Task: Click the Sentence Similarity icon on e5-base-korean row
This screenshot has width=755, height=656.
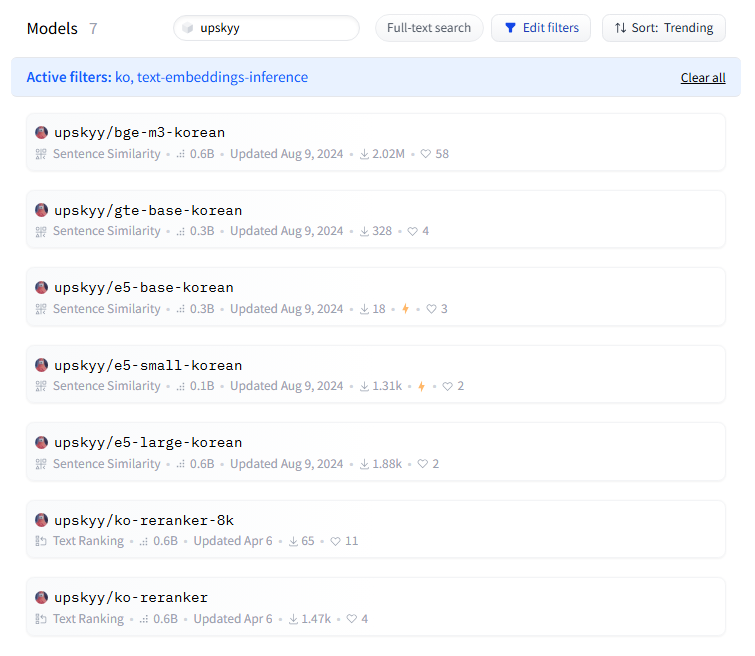Action: pyautogui.click(x=41, y=309)
